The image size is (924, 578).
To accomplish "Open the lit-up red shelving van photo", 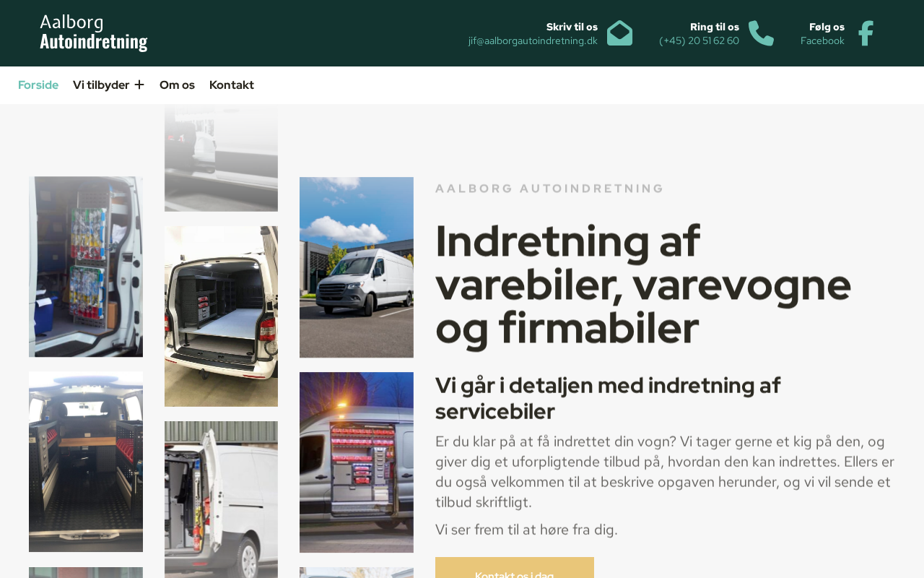I will pyautogui.click(x=357, y=462).
